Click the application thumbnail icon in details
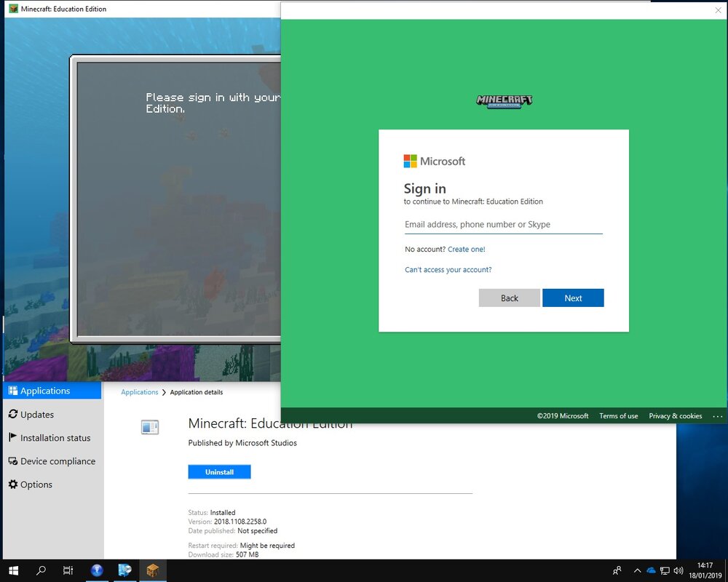This screenshot has height=582, width=728. point(150,427)
